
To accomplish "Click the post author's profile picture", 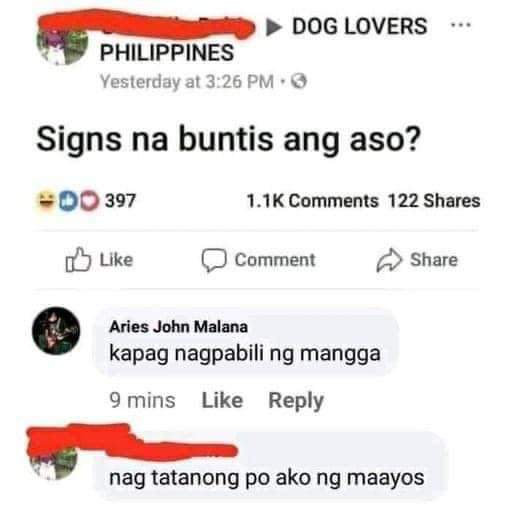I will pyautogui.click(x=62, y=45).
